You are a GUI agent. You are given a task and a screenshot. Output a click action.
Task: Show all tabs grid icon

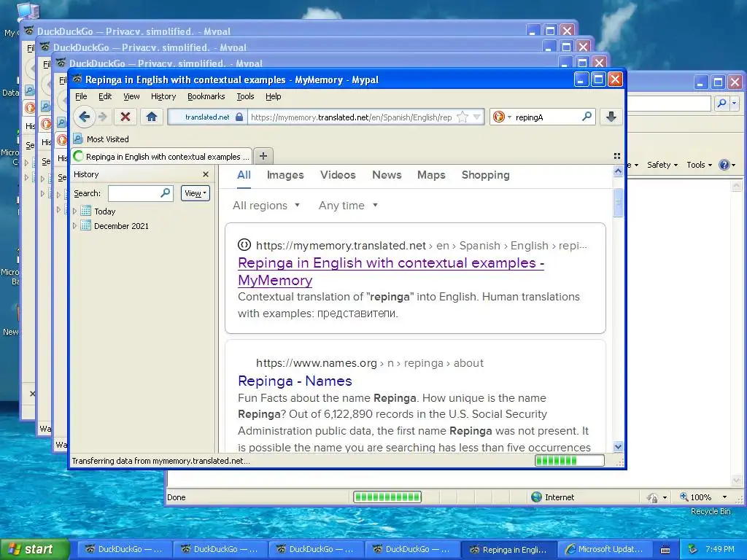617,156
